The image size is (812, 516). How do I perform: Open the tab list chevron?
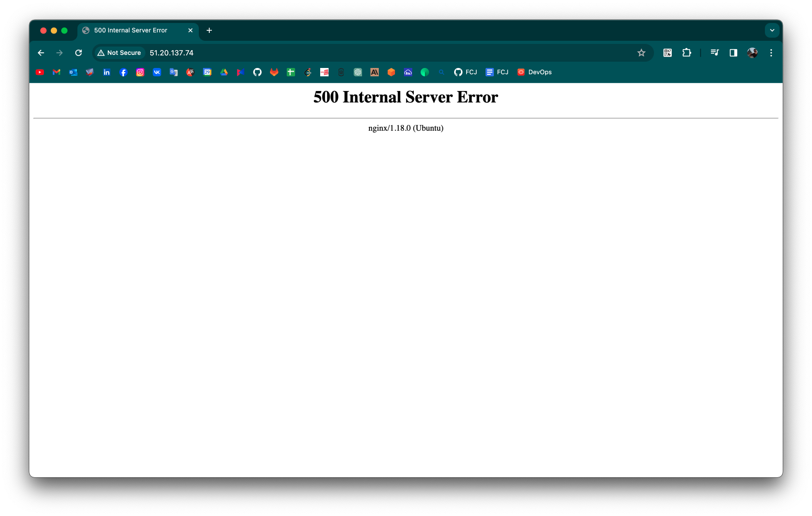pyautogui.click(x=772, y=30)
